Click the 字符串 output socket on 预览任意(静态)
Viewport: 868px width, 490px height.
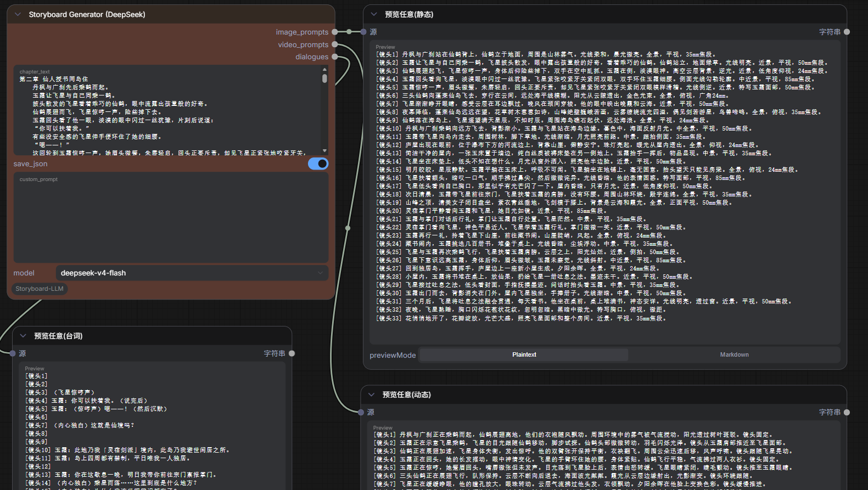coord(847,32)
